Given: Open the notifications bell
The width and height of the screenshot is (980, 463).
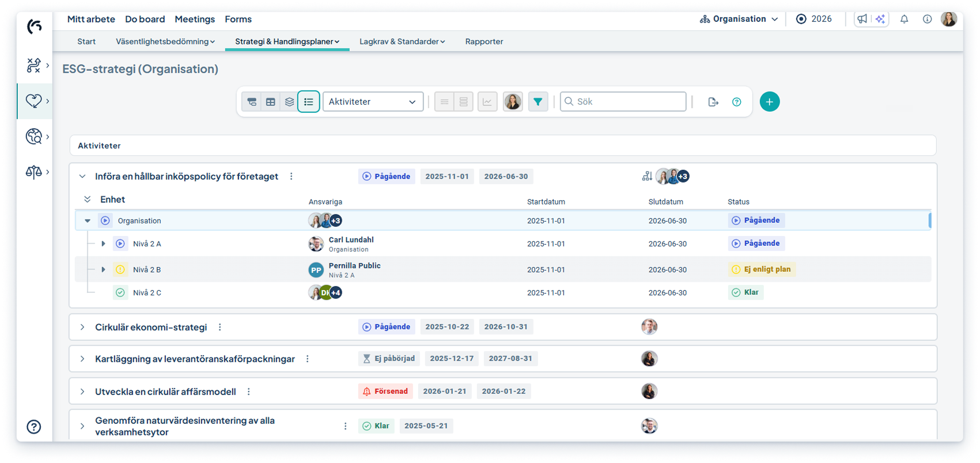Looking at the screenshot, I should click(904, 19).
